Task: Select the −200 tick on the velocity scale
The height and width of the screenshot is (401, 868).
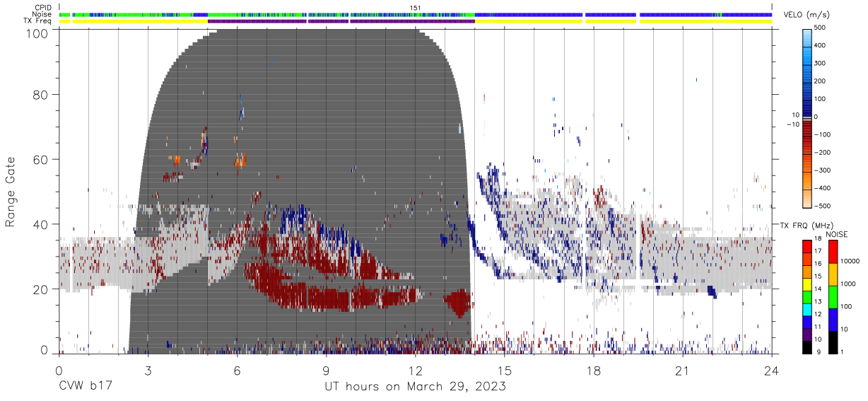Action: point(821,152)
